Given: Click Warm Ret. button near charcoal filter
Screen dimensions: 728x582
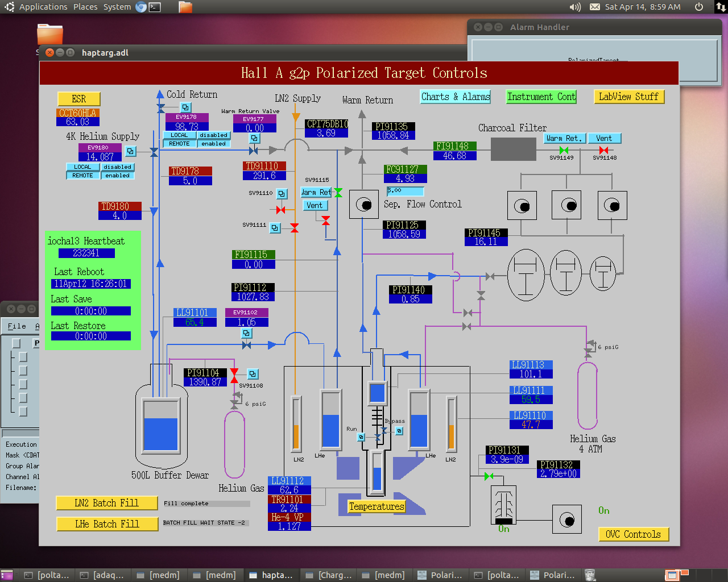Looking at the screenshot, I should coord(564,138).
